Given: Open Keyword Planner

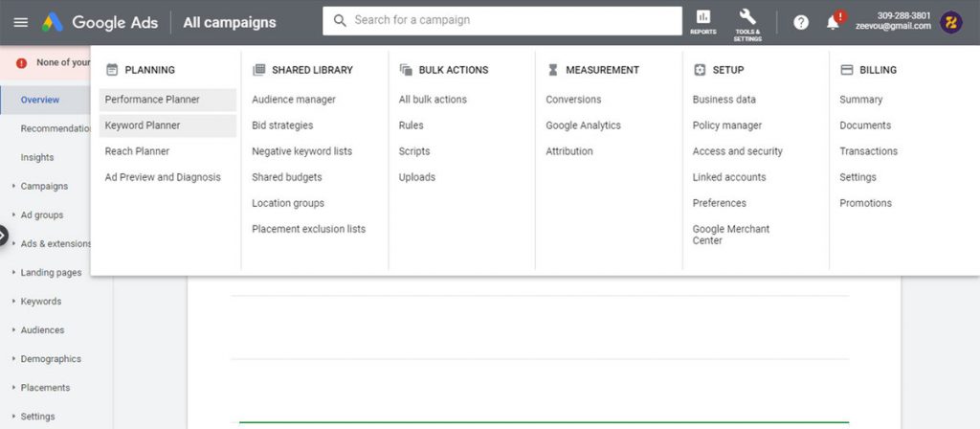Looking at the screenshot, I should click(167, 125).
